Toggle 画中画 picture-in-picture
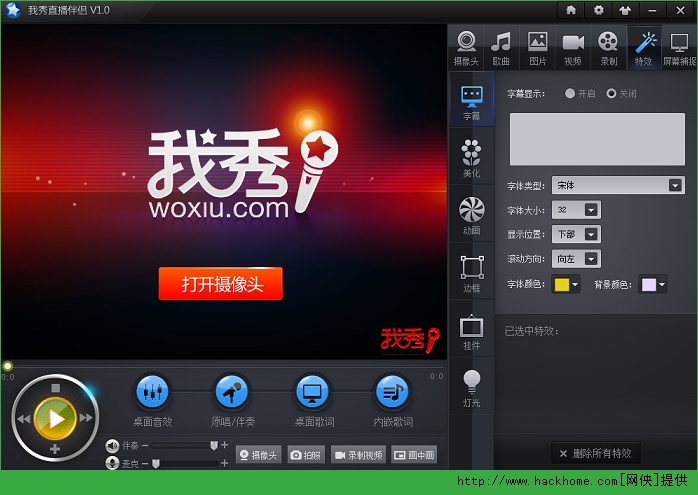The height and width of the screenshot is (495, 698). pos(414,454)
